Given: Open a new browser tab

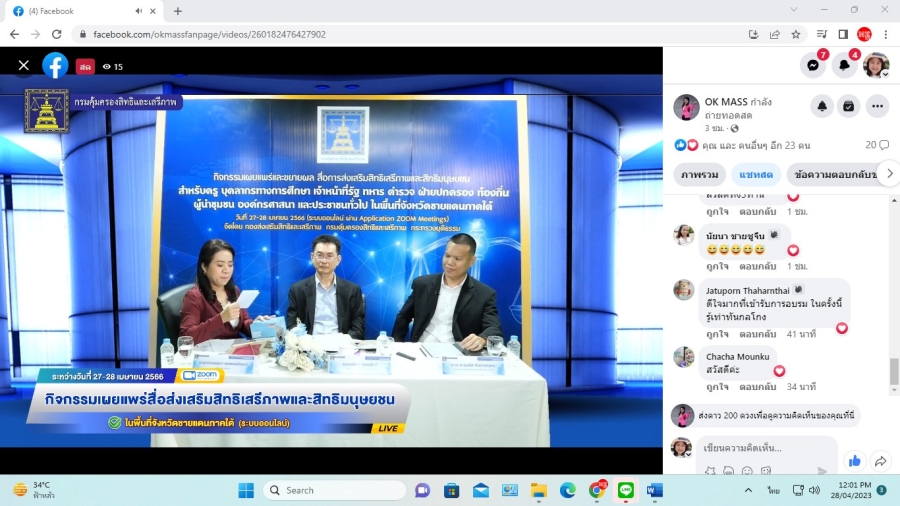Looking at the screenshot, I should tap(178, 11).
